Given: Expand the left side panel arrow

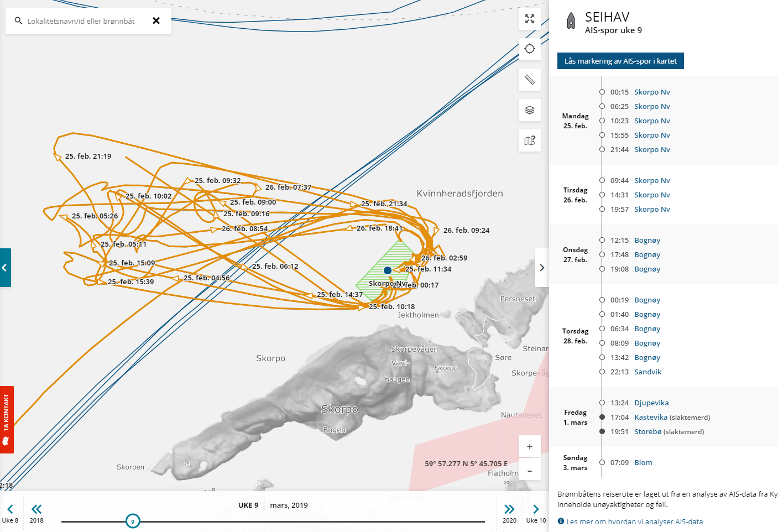Looking at the screenshot, I should 5,268.
